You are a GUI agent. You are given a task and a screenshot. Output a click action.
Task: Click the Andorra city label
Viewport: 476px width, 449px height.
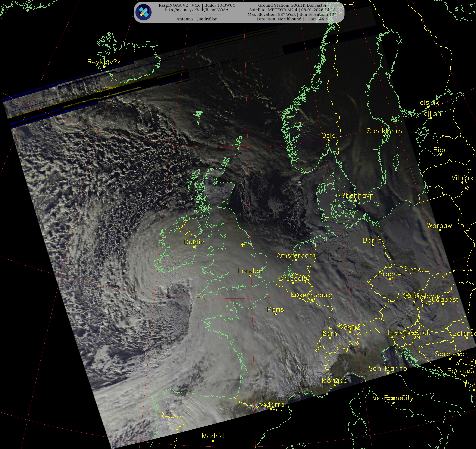271,404
